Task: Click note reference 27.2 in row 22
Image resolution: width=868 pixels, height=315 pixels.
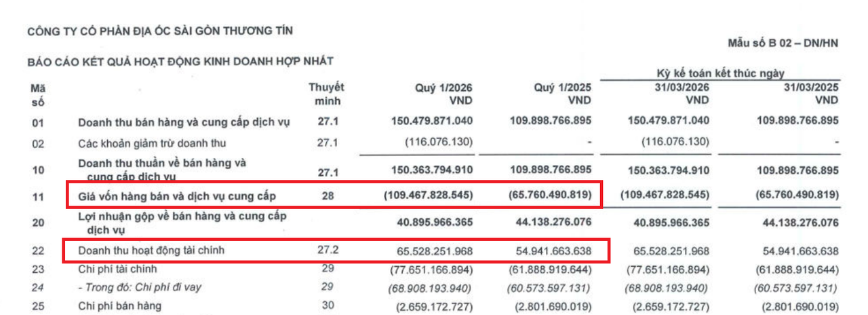Action: point(328,251)
